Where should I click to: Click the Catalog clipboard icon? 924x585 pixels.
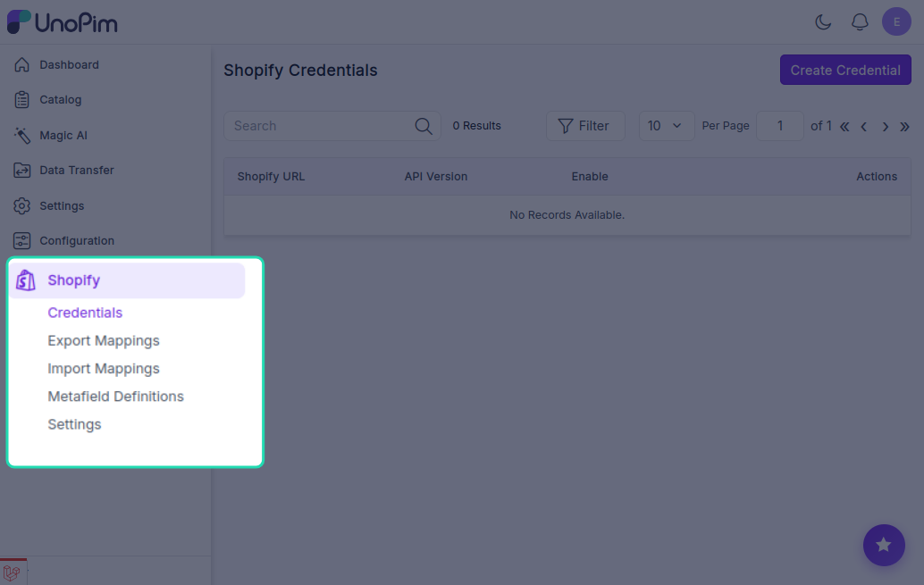tap(21, 99)
